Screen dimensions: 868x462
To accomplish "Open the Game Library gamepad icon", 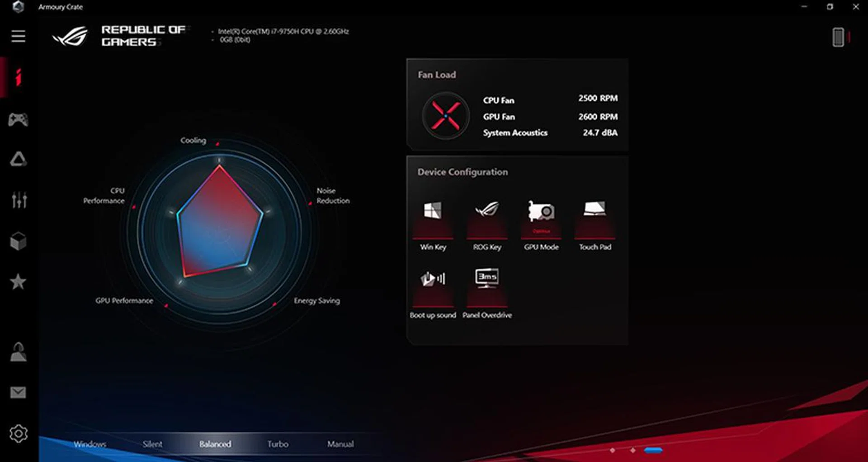I will (18, 120).
